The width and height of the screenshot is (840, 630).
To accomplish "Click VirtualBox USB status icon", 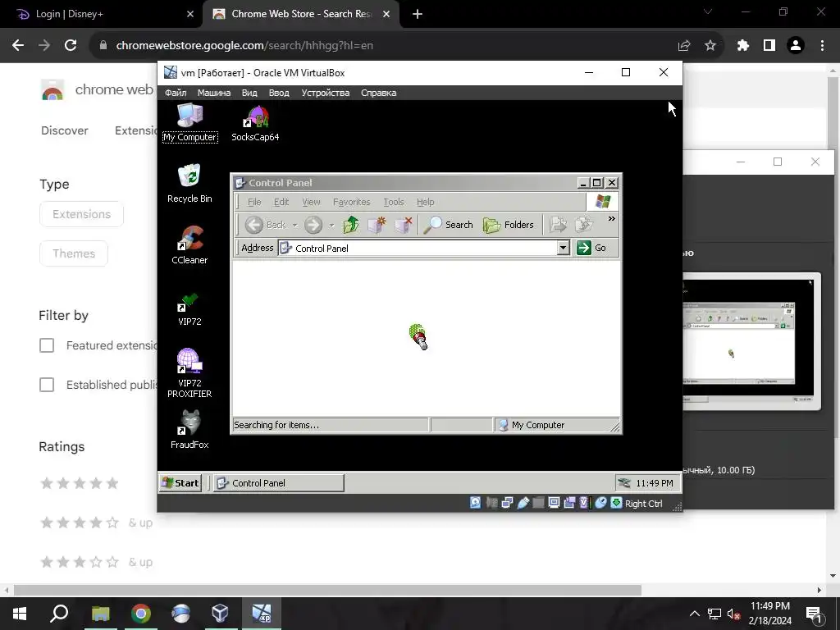I will 523,503.
